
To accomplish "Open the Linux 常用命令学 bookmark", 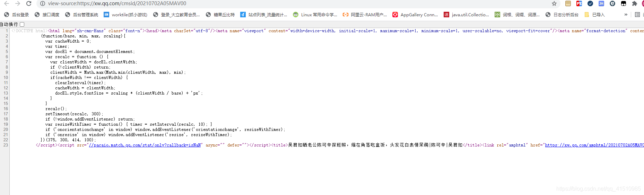I will point(315,15).
